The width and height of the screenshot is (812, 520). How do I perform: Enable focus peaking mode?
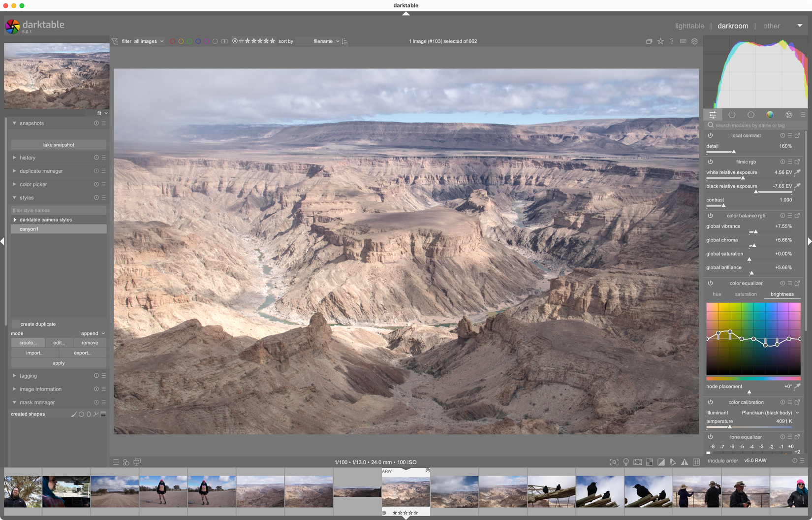point(614,462)
